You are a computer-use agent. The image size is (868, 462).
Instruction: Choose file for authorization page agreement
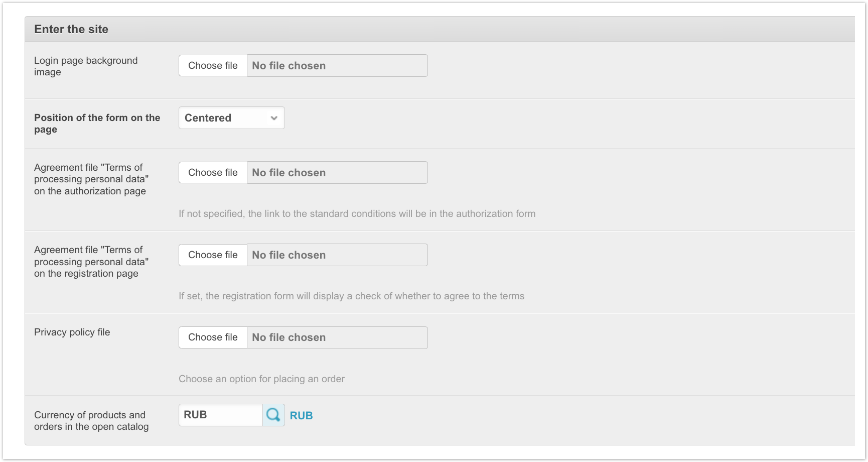pyautogui.click(x=213, y=173)
